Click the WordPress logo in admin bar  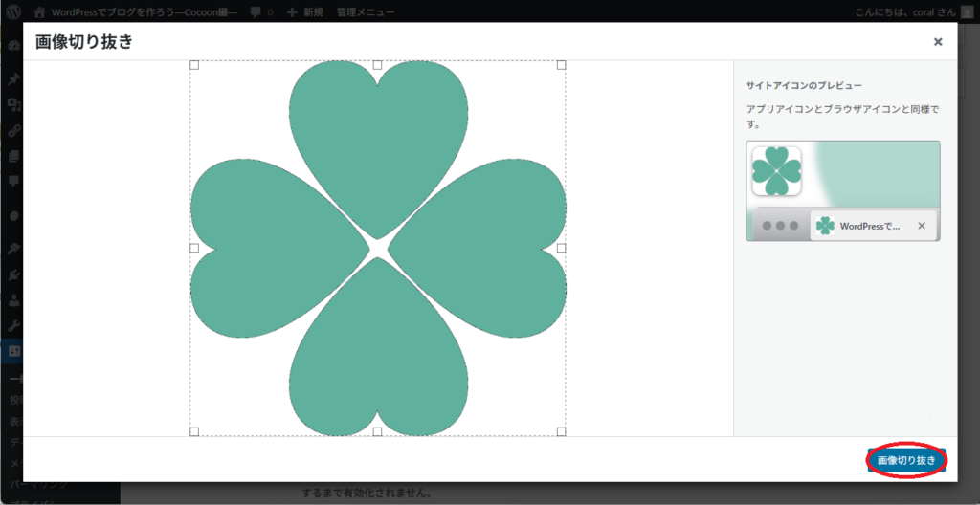coord(13,14)
